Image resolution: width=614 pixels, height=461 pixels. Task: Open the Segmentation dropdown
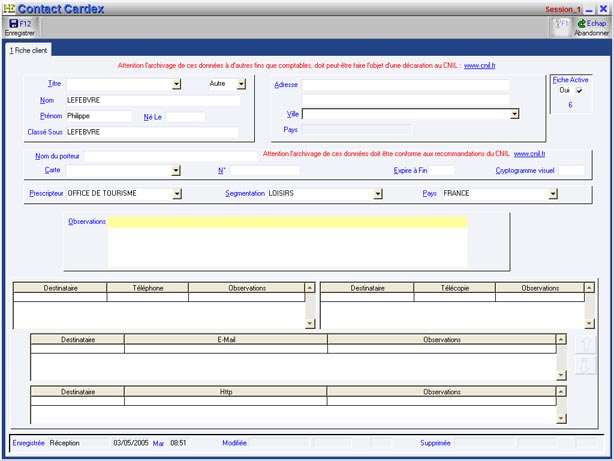point(378,193)
